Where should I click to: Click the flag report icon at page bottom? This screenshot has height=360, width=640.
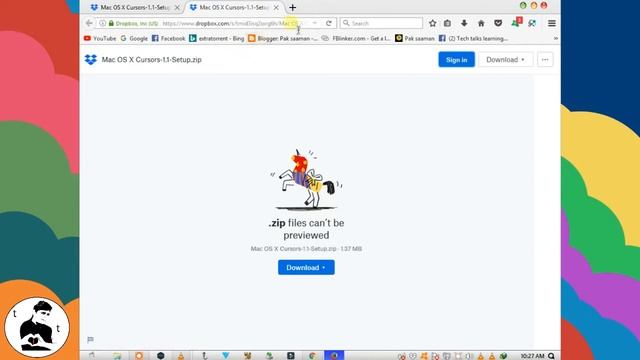pos(90,340)
